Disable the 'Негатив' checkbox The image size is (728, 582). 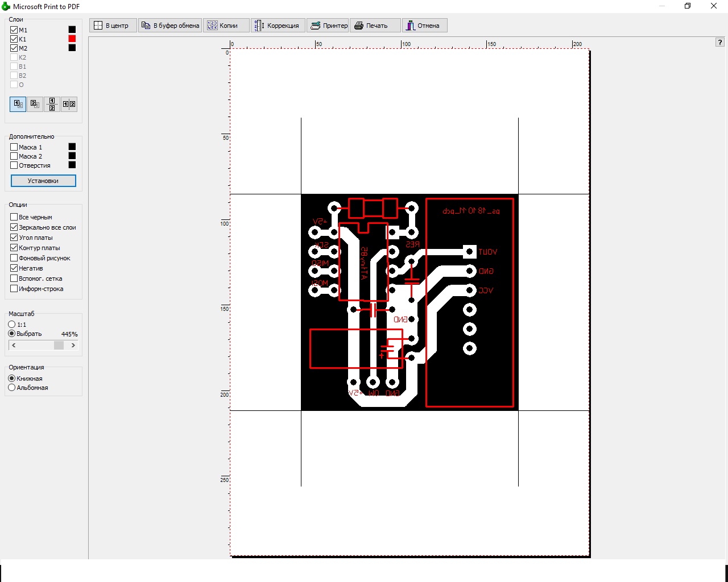click(x=14, y=268)
